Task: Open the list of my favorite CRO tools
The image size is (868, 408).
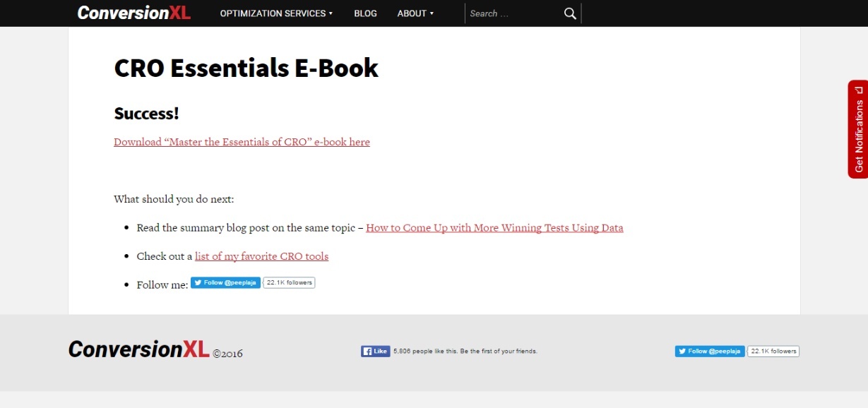Action: point(261,256)
